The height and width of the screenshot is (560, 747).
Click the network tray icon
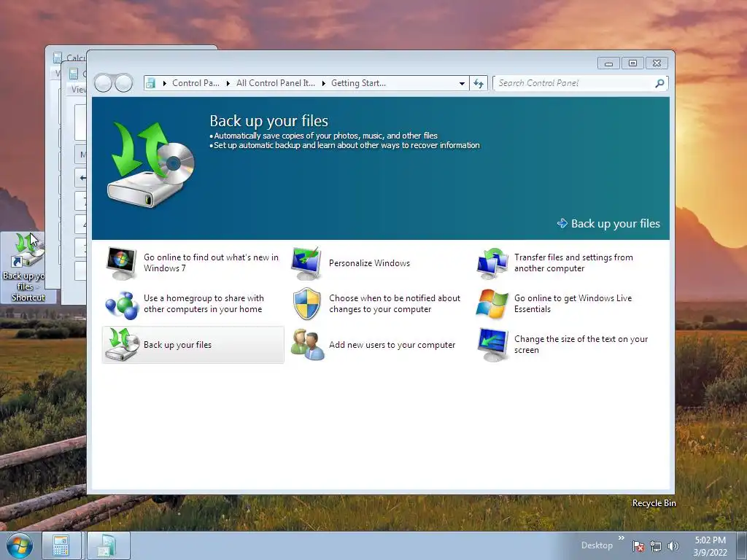(656, 546)
